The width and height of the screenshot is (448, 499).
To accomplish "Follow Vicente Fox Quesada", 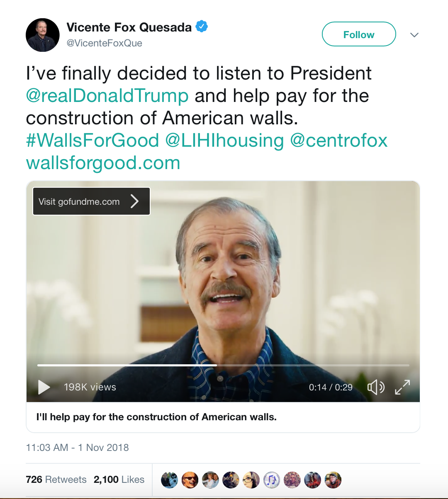I will coord(359,34).
